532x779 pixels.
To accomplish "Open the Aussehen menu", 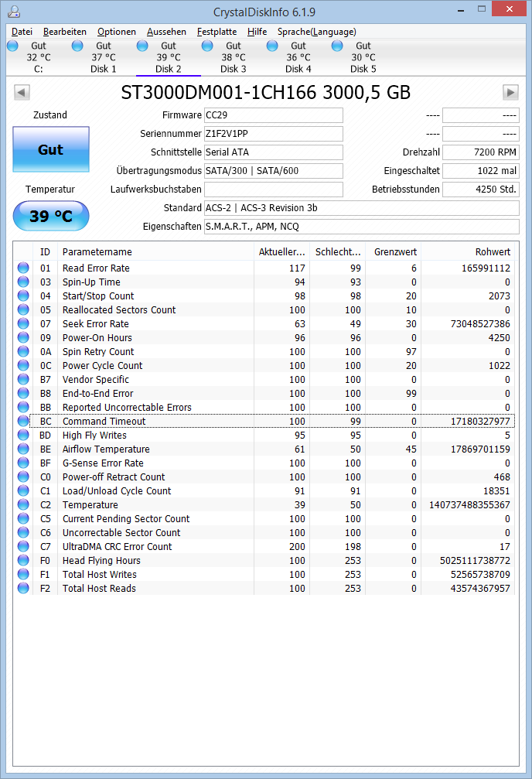I will click(x=166, y=32).
